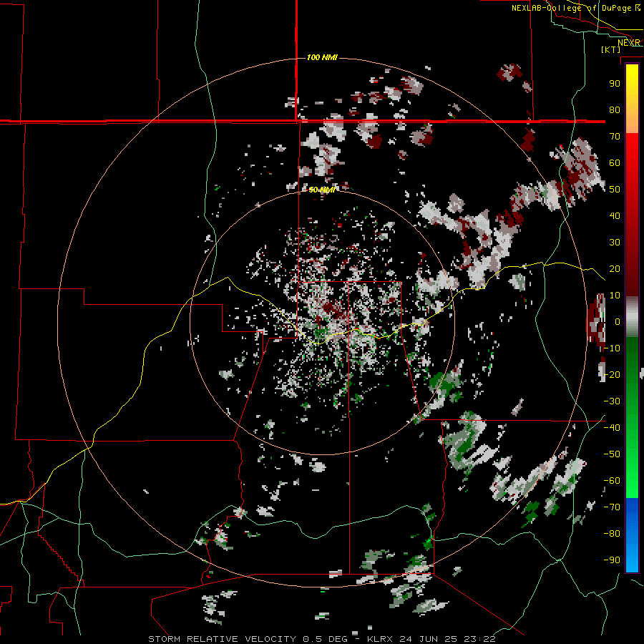Click the 24 JUN 25 date text

pyautogui.click(x=429, y=639)
